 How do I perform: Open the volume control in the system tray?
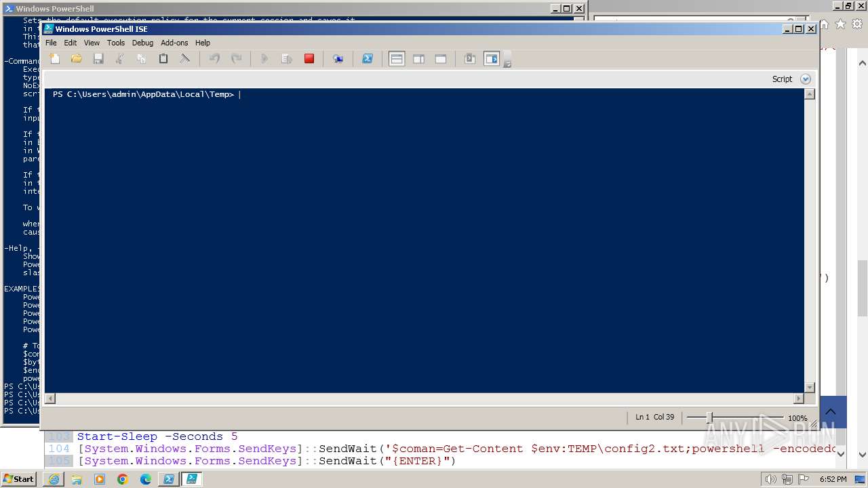(x=770, y=479)
